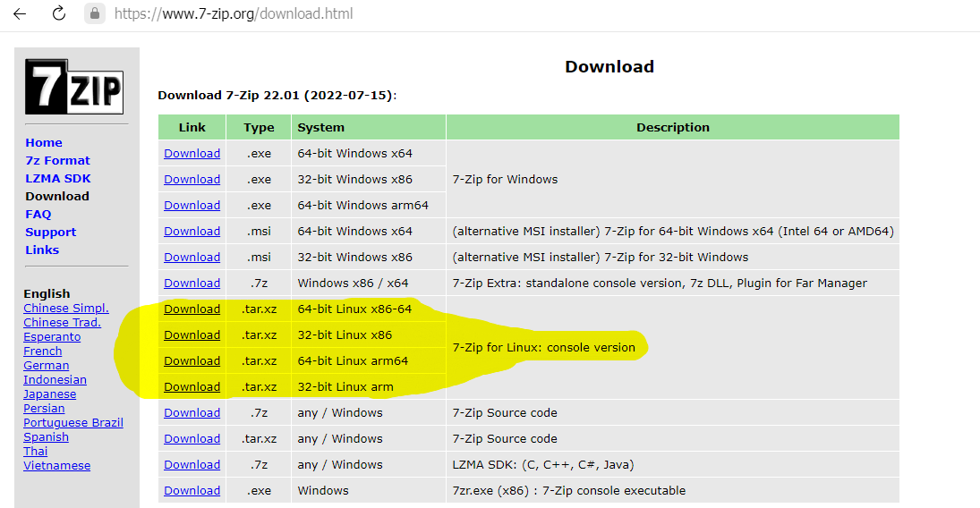Download the LZMA SDK .7z
This screenshot has height=508, width=980.
[192, 464]
